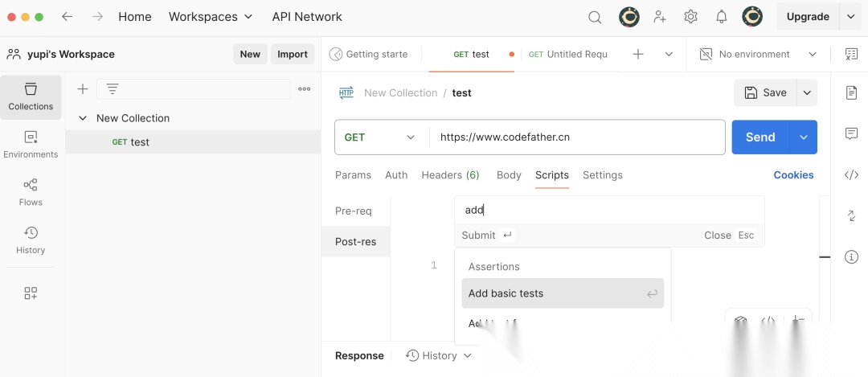Click the request URL field
The height and width of the screenshot is (377, 868).
tap(577, 137)
